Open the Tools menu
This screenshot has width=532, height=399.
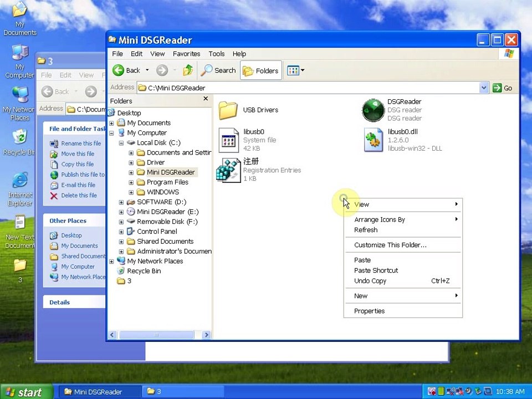click(217, 54)
